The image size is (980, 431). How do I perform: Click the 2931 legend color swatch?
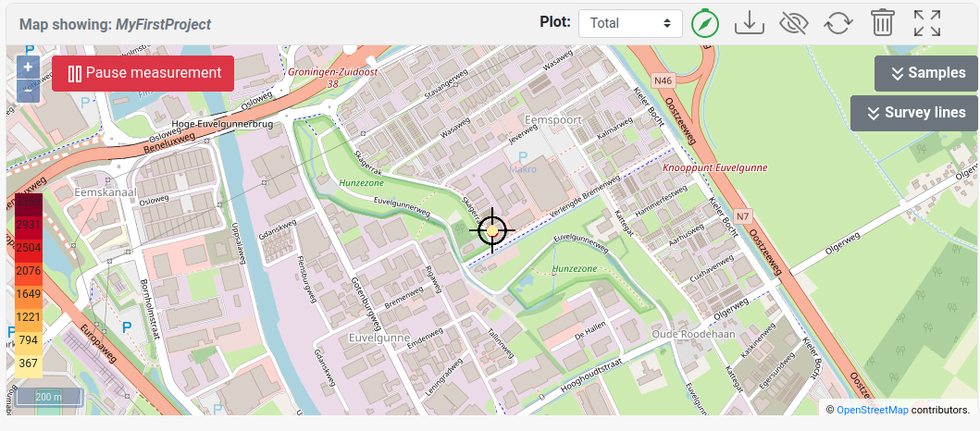click(x=28, y=225)
